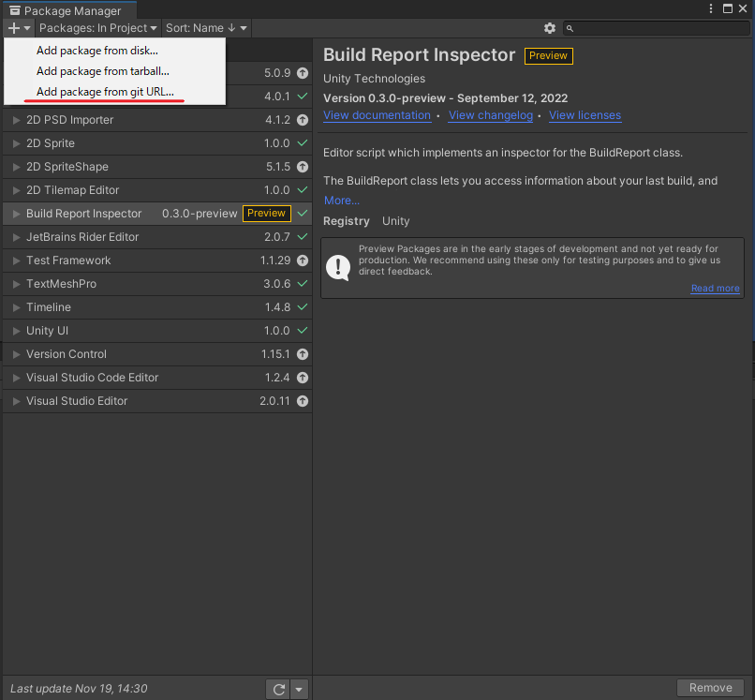Expand the Build Report Inspector package entry

[x=16, y=214]
